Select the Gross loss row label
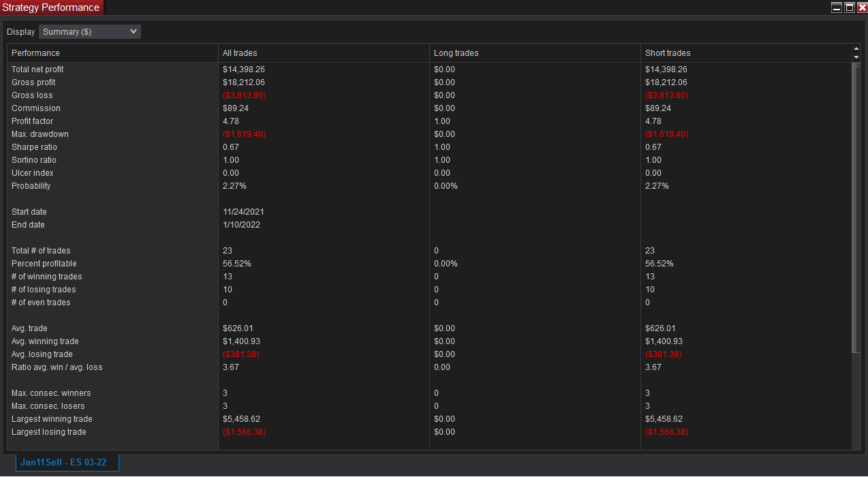This screenshot has height=477, width=868. coord(32,95)
